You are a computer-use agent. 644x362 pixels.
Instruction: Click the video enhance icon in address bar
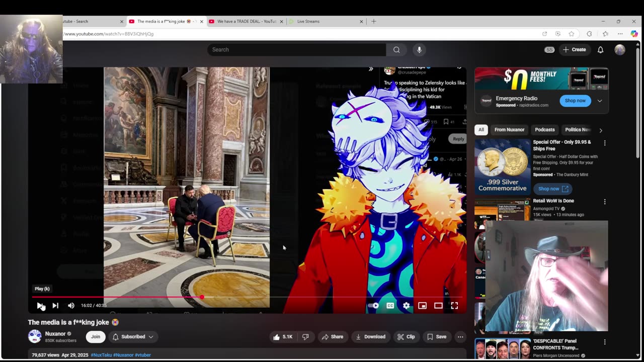[x=558, y=34]
